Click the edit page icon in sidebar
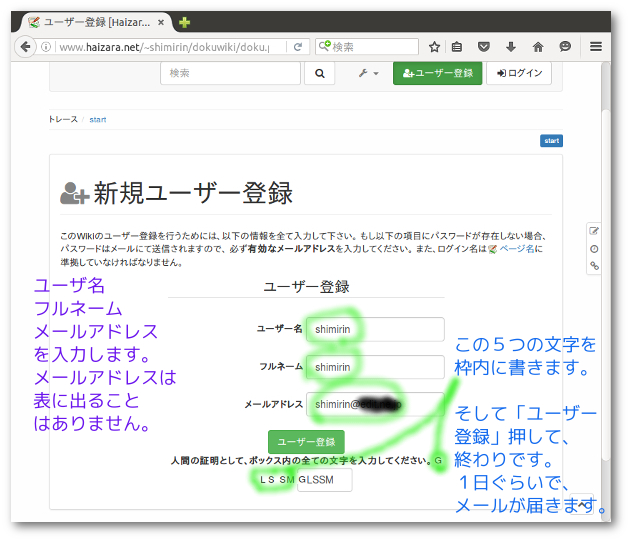Viewport: 630px width, 541px height. point(594,231)
